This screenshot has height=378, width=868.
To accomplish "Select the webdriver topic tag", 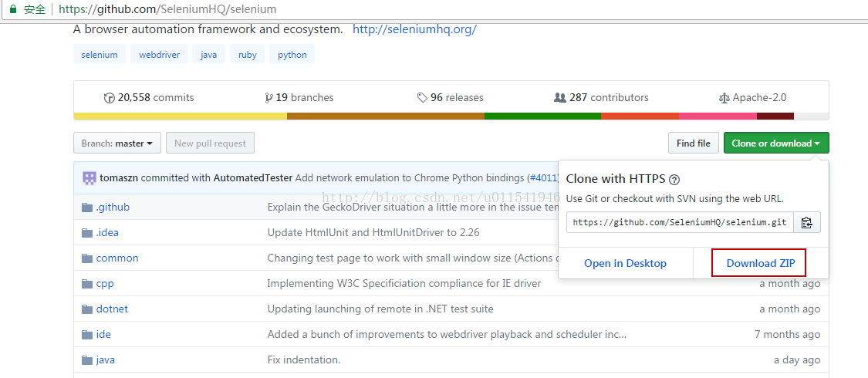I will click(159, 55).
